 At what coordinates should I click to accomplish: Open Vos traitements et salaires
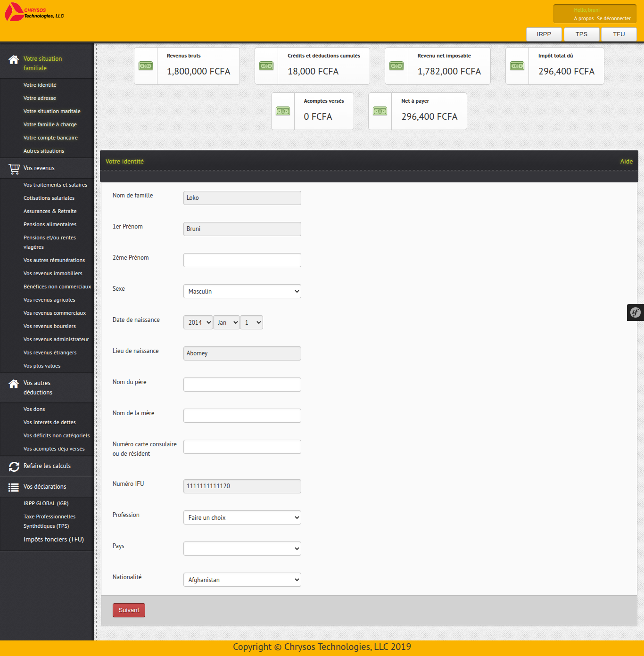pos(55,185)
